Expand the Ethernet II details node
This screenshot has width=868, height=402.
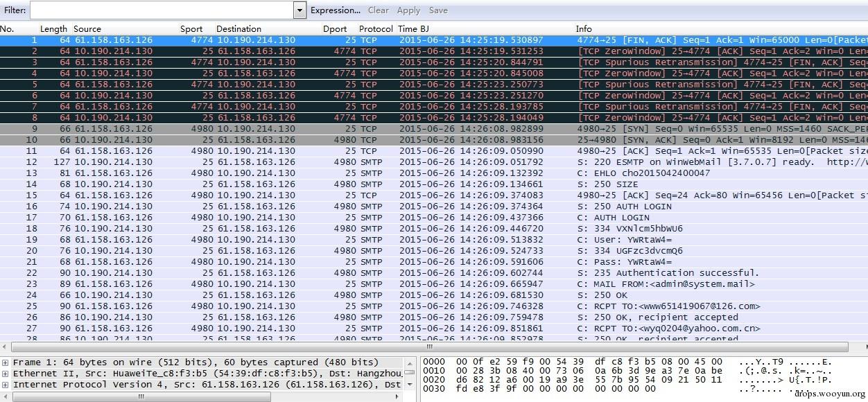(x=6, y=374)
